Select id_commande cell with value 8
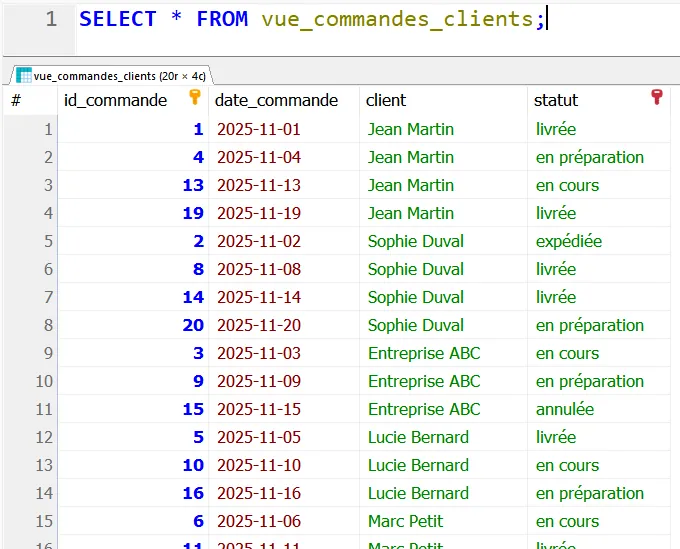Viewport: 680px width, 549px height. [133, 269]
